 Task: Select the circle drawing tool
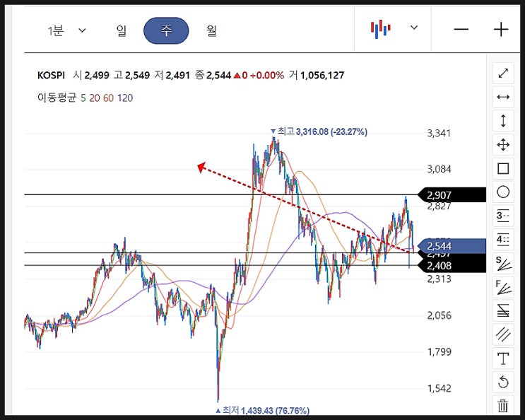[503, 192]
